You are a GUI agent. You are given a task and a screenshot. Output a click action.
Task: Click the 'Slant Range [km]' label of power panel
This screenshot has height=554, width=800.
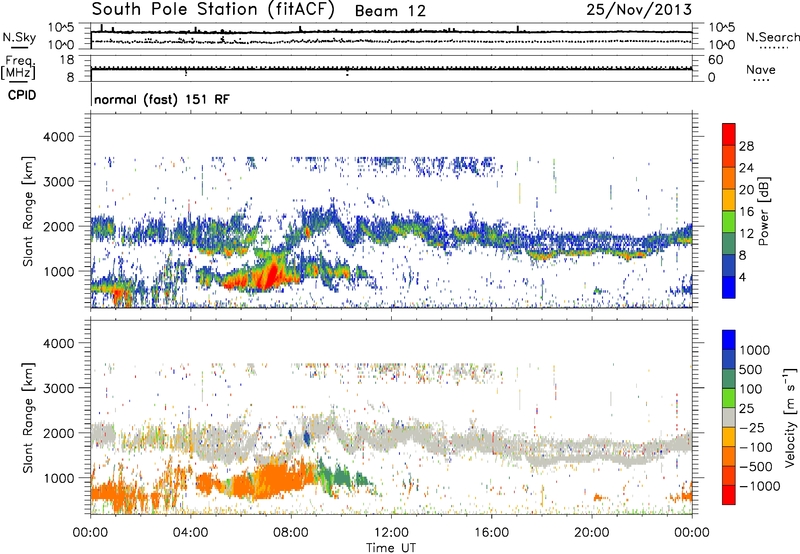pos(28,211)
